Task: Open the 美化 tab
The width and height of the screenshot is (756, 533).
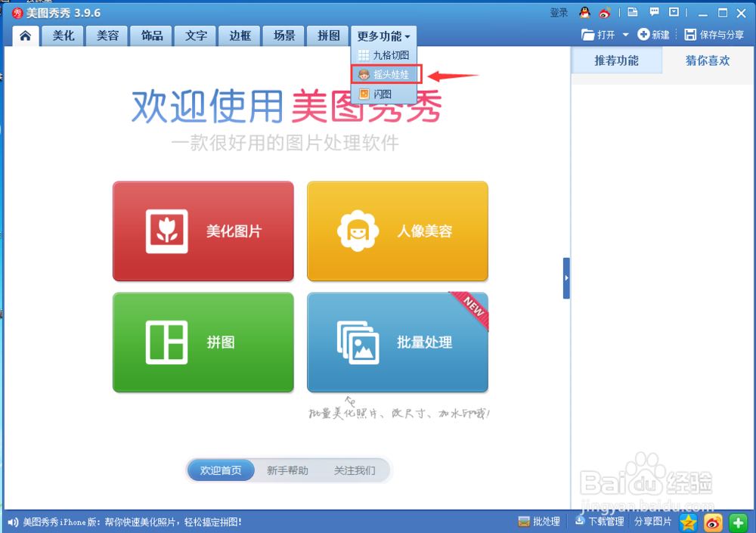Action: 64,36
